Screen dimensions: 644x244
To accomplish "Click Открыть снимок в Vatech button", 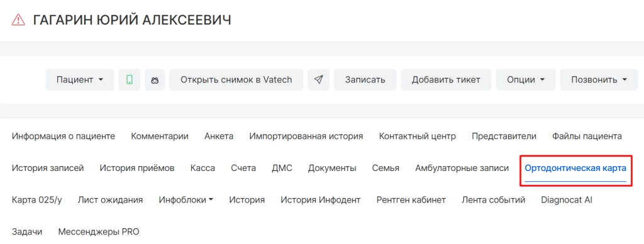I will click(x=236, y=80).
